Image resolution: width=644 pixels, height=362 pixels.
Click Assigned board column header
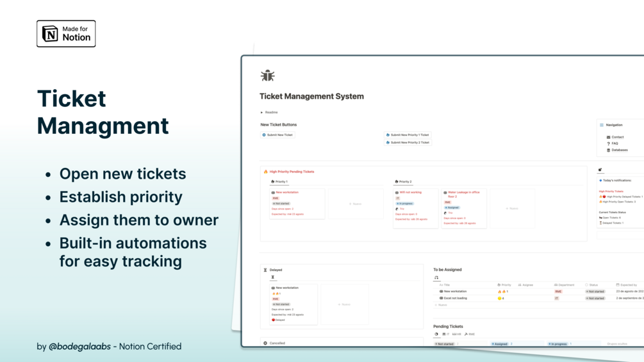499,344
